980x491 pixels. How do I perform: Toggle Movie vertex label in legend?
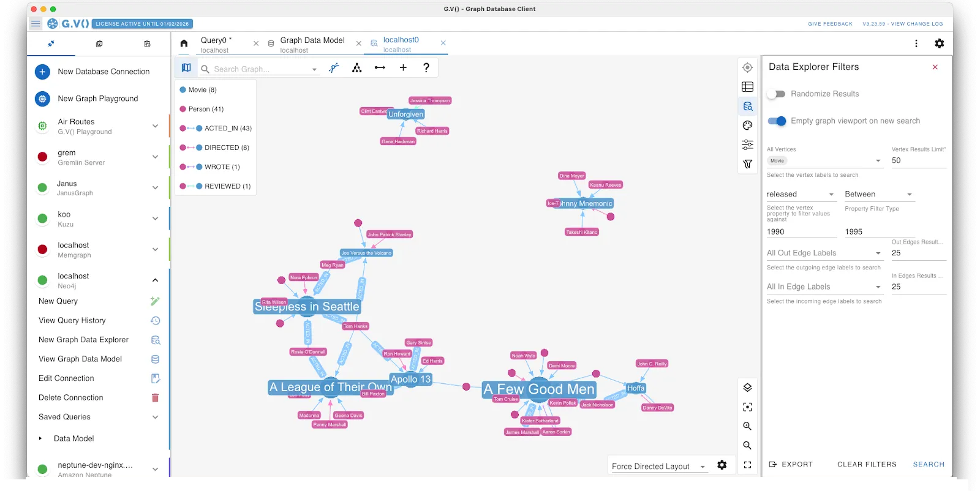pyautogui.click(x=198, y=90)
